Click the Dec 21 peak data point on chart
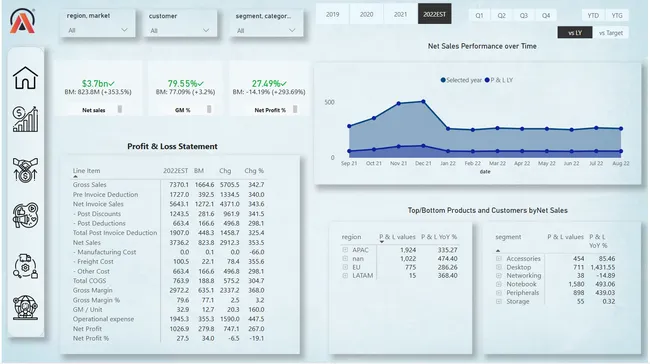 tap(423, 101)
